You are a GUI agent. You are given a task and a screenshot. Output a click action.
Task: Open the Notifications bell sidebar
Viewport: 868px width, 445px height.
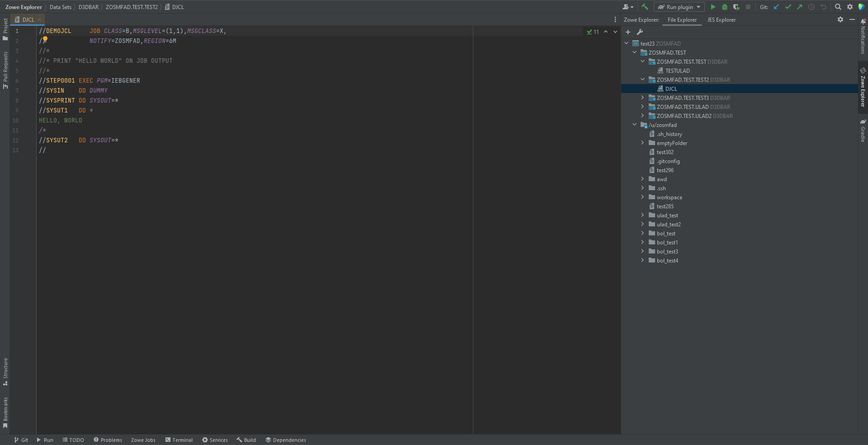point(863,36)
